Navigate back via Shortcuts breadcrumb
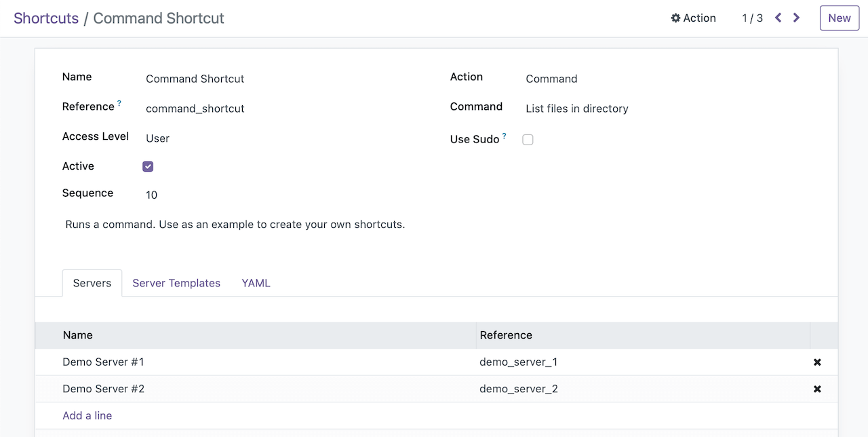 (x=46, y=18)
